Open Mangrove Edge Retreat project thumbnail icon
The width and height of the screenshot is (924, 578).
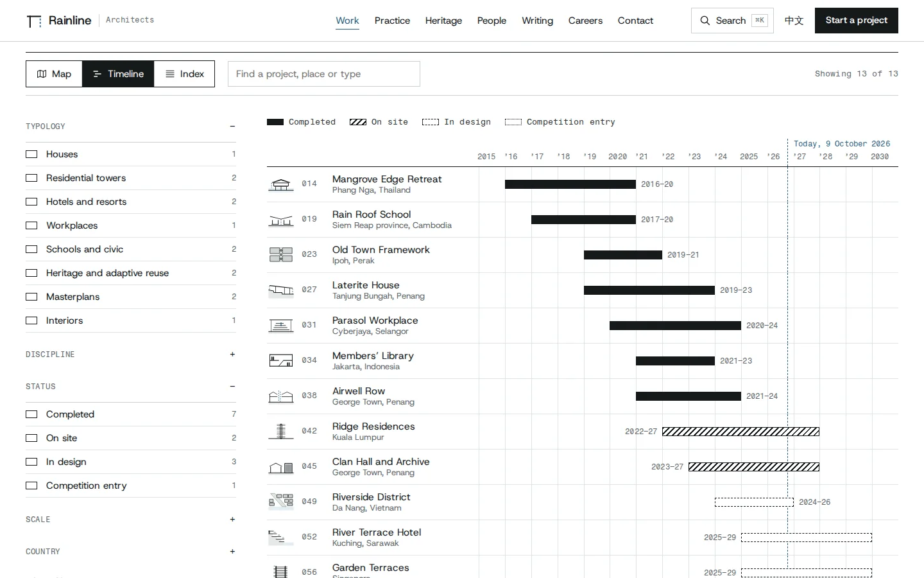pos(280,184)
